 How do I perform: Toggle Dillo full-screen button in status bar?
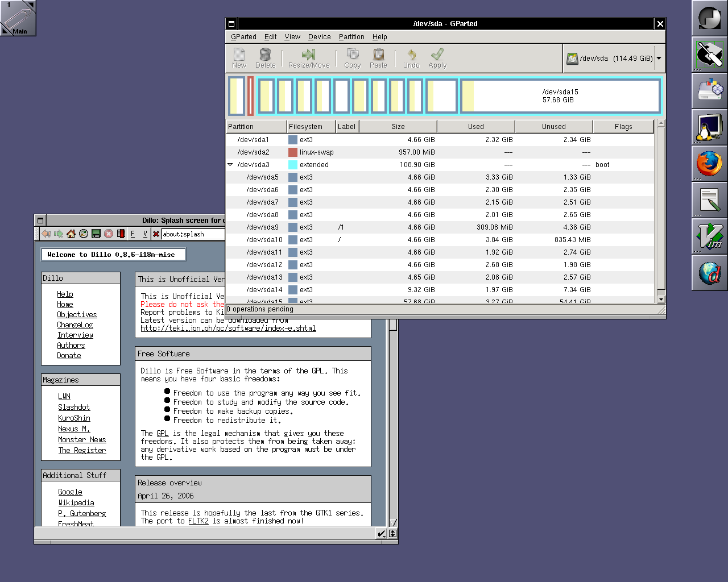[393, 533]
